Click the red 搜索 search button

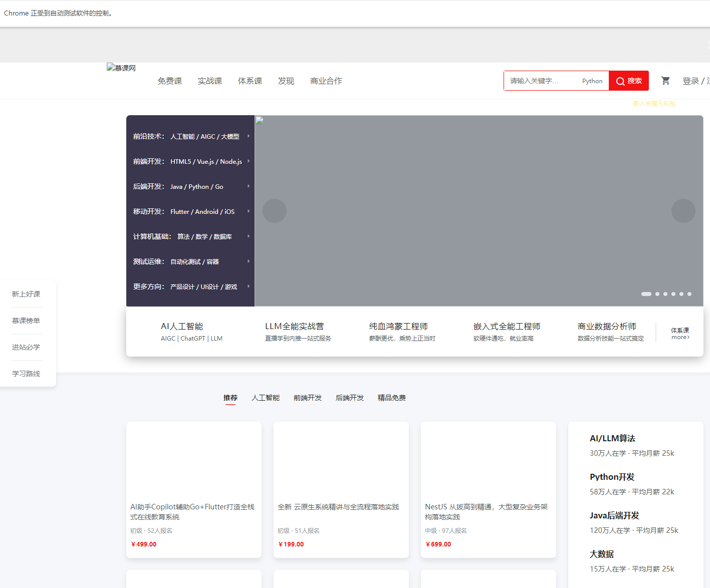628,81
